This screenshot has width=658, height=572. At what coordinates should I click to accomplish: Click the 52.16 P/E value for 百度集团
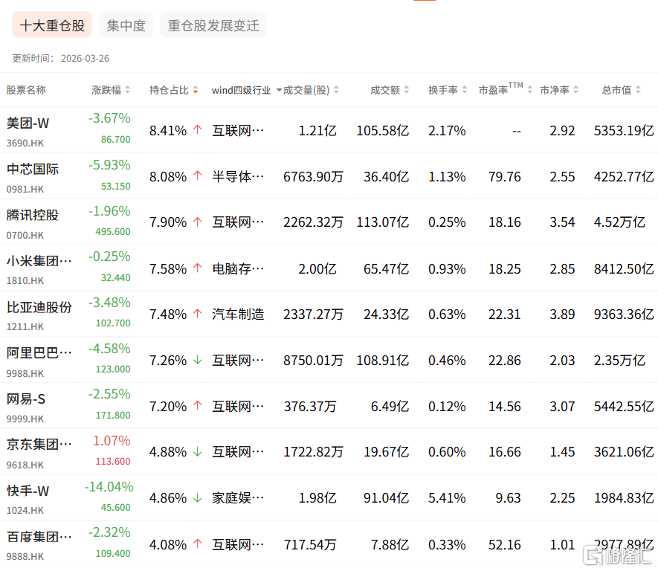pyautogui.click(x=504, y=545)
